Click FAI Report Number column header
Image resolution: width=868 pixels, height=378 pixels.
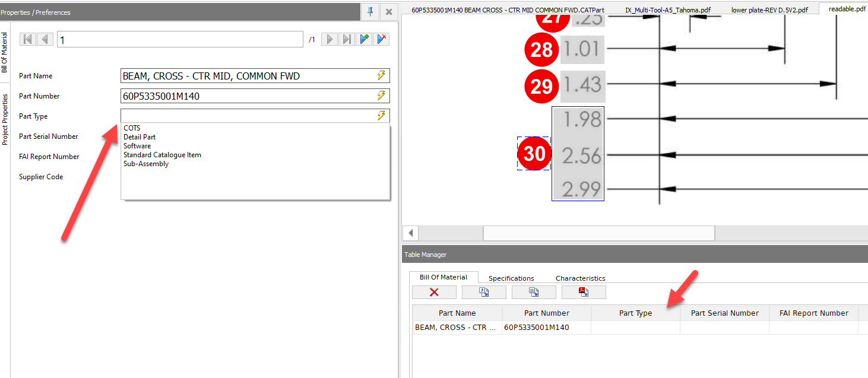click(x=814, y=313)
